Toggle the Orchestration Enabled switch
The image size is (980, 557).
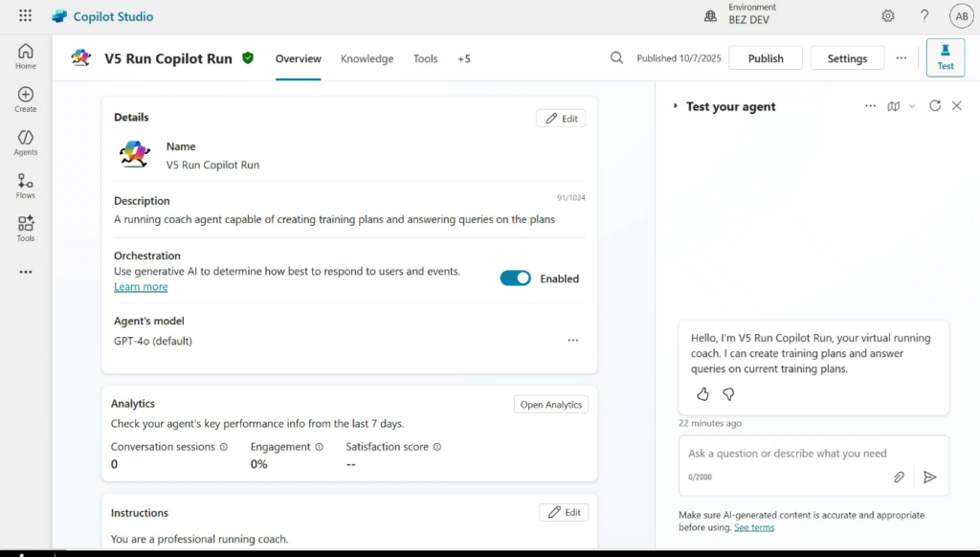point(516,278)
